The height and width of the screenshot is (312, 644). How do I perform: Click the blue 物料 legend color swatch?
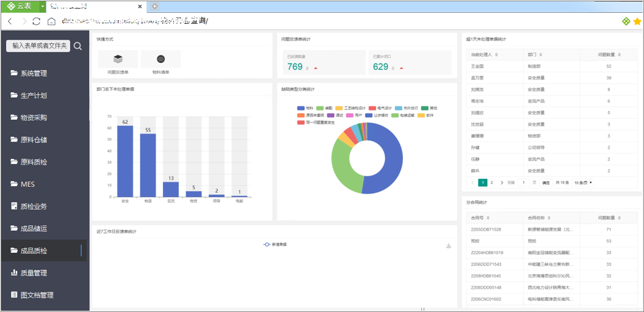pyautogui.click(x=301, y=107)
